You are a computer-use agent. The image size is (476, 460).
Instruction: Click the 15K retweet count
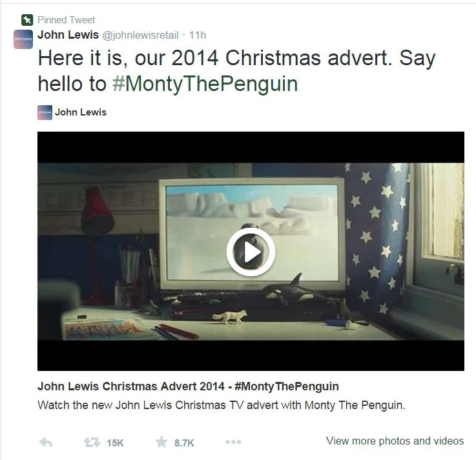click(115, 443)
